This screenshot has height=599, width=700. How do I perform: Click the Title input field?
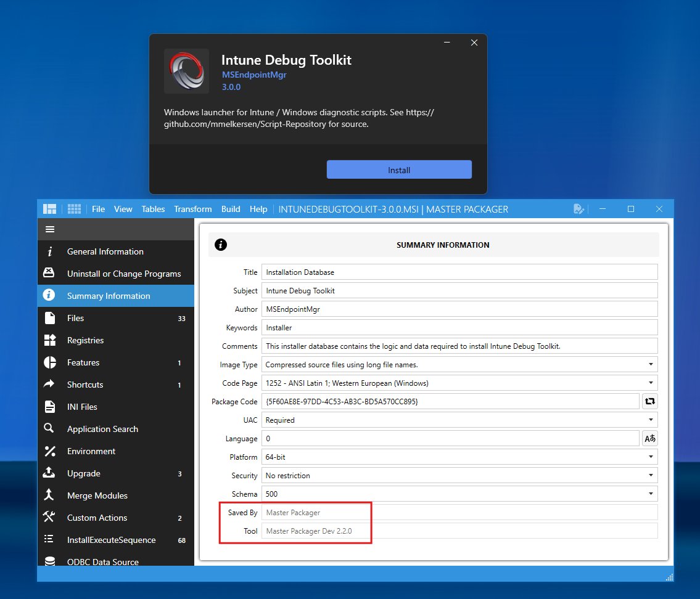tap(459, 272)
